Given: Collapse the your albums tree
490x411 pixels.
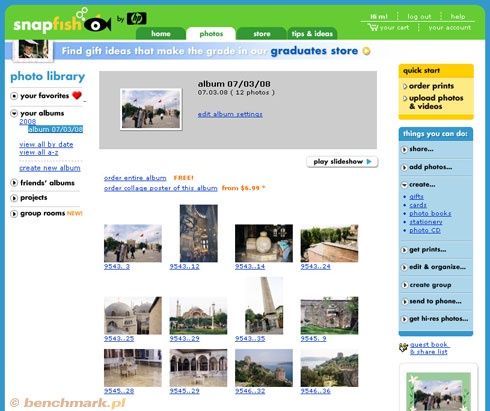Looking at the screenshot, I should click(14, 113).
